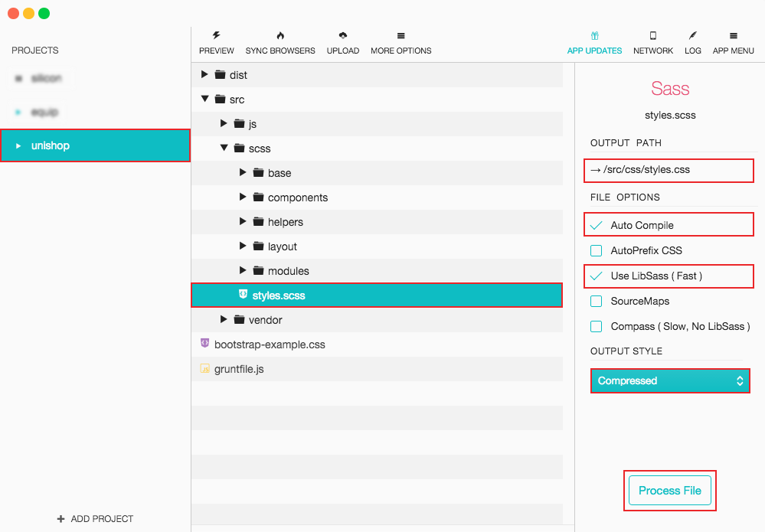
Task: Open the App Menu icon
Action: coord(734,36)
